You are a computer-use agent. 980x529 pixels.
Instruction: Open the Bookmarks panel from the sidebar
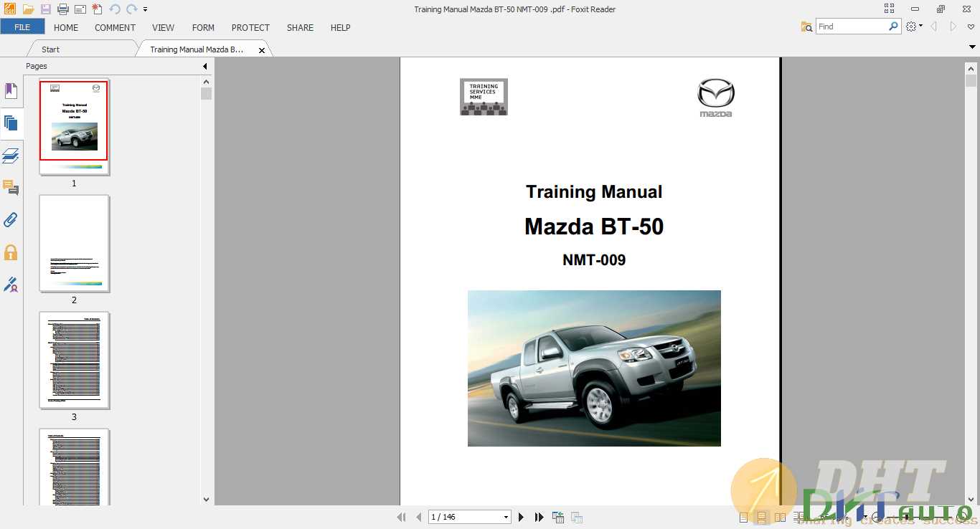pyautogui.click(x=11, y=91)
